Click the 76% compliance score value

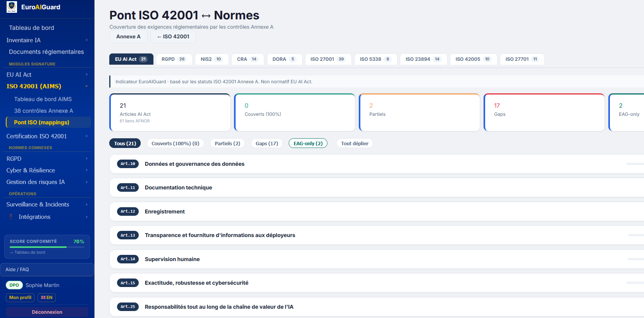click(x=79, y=241)
